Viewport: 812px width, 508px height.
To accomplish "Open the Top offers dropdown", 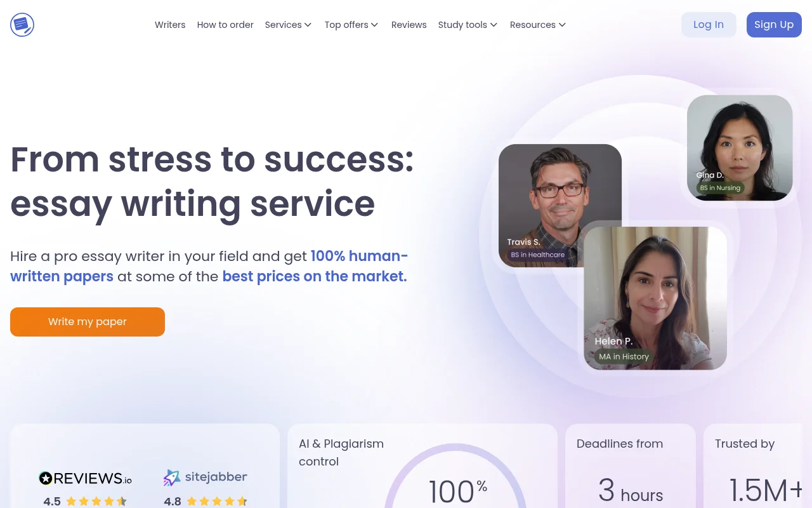I will [351, 25].
